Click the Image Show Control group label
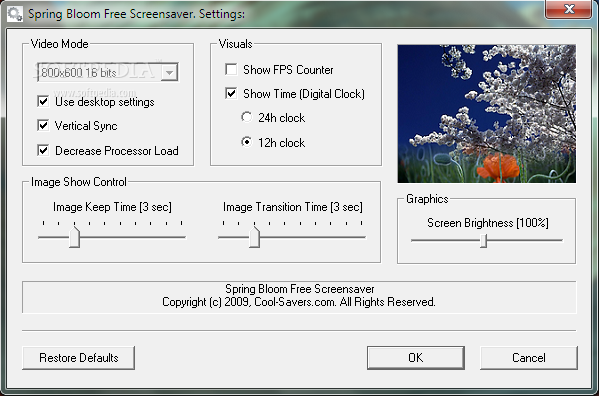Viewport: 599px width, 396px height. pyautogui.click(x=79, y=182)
